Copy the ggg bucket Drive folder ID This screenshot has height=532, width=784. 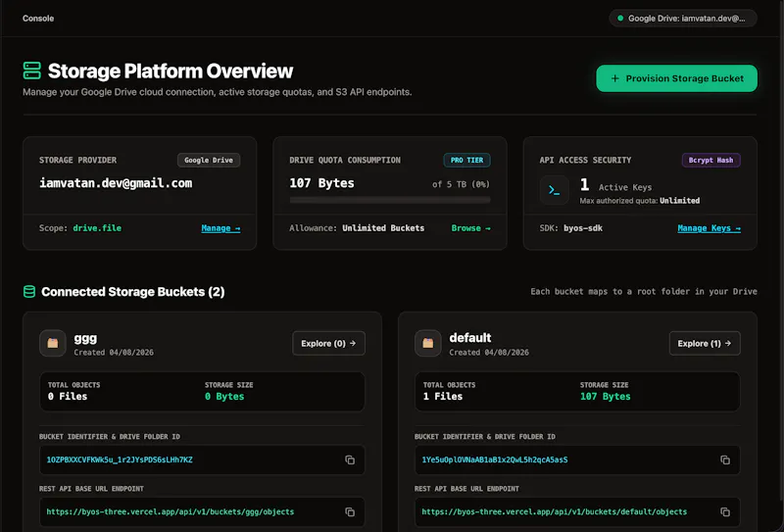coord(350,460)
